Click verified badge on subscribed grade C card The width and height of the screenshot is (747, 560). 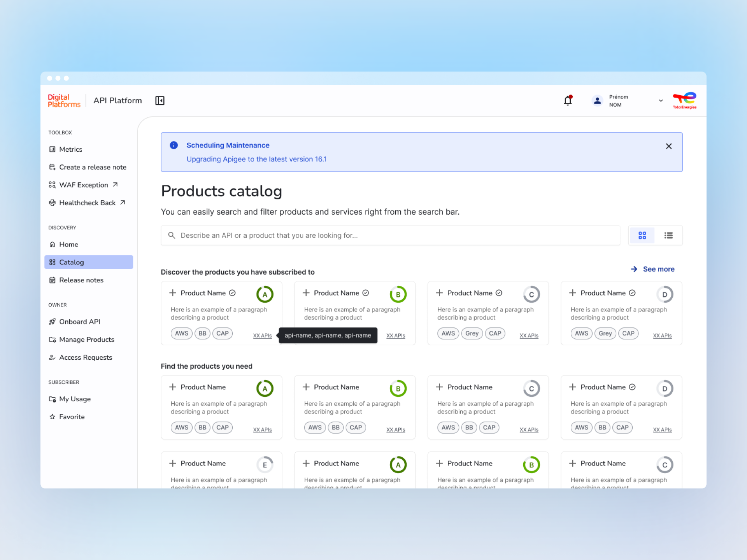click(499, 293)
